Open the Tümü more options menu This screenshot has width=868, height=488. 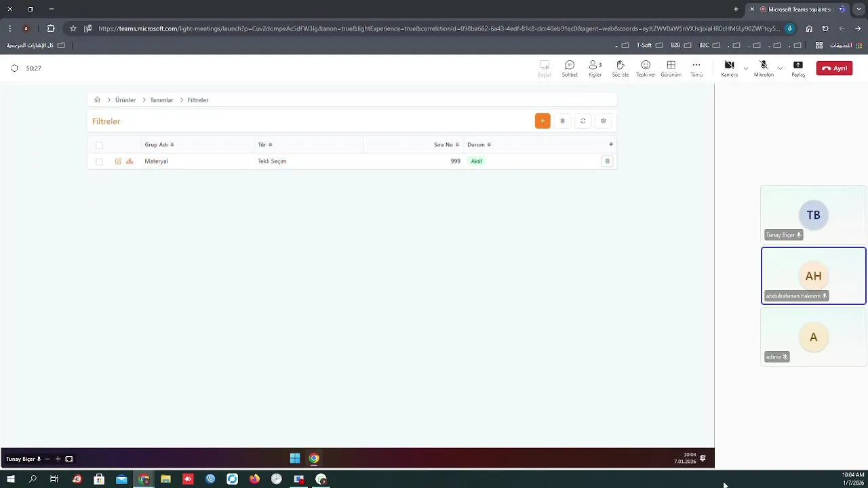696,68
